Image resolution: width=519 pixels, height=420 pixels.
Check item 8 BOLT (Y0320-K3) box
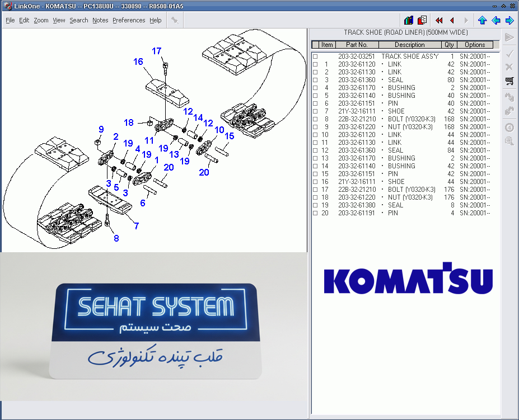point(315,119)
